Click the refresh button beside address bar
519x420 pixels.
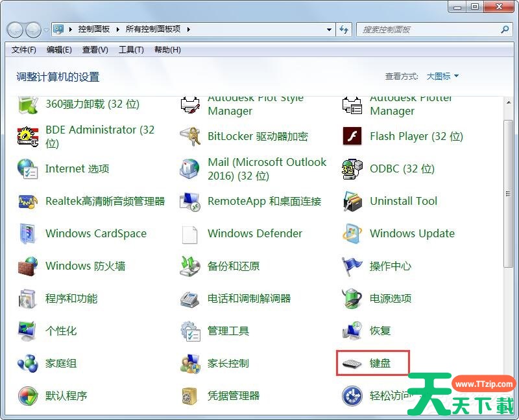[x=344, y=29]
